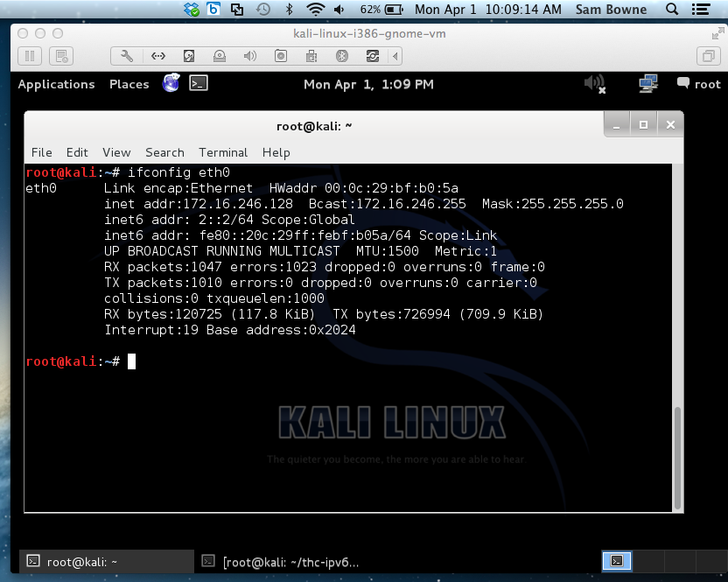Maximize the root@kali terminal window
The width and height of the screenshot is (728, 582).
pos(643,125)
